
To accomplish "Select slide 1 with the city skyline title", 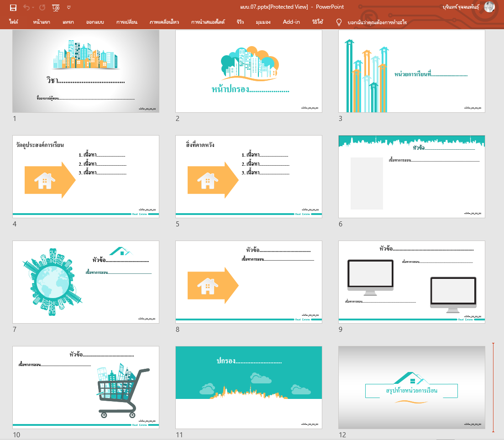I will tap(86, 71).
